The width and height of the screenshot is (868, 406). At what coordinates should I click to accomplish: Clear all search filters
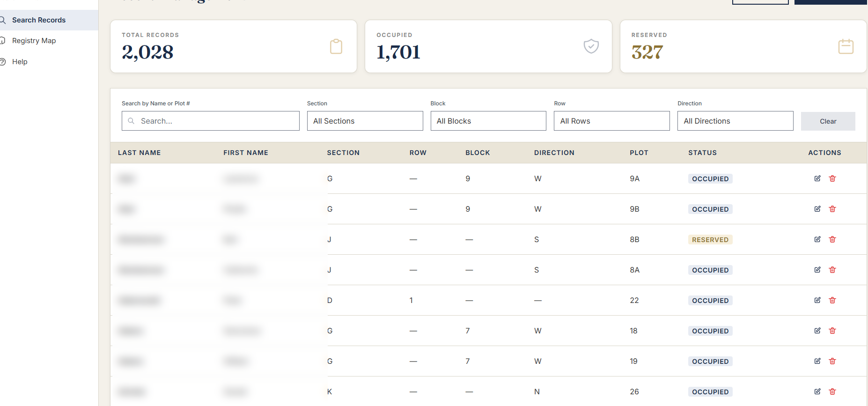(x=828, y=121)
